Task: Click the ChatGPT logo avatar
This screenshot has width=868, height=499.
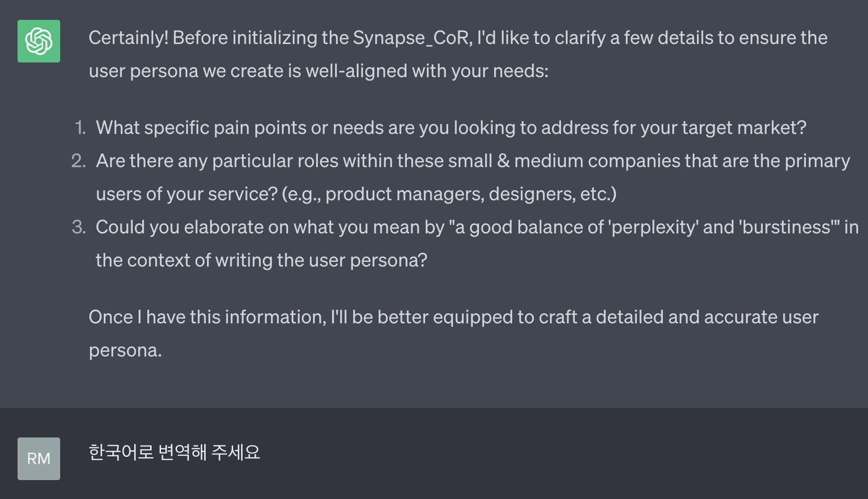Action: [39, 41]
